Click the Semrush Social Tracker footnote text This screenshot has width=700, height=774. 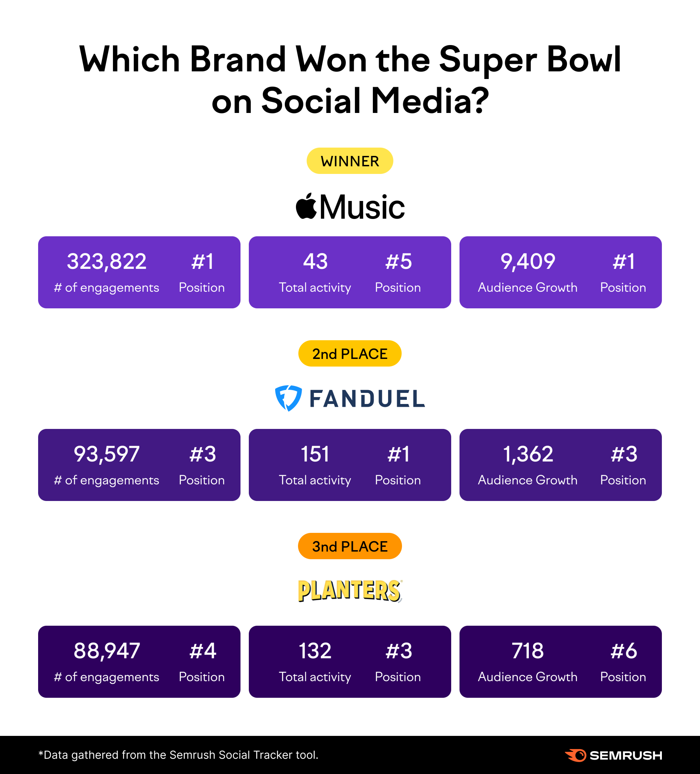tap(178, 755)
